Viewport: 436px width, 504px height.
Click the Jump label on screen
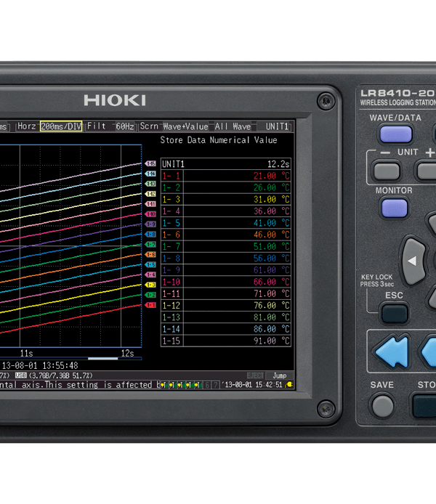280,375
